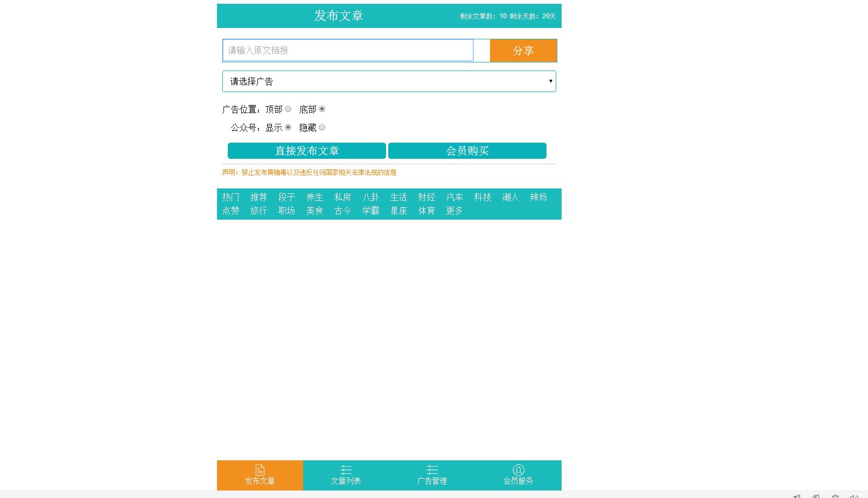Image resolution: width=868 pixels, height=498 pixels.
Task: Open the 旅行 category
Action: click(259, 211)
